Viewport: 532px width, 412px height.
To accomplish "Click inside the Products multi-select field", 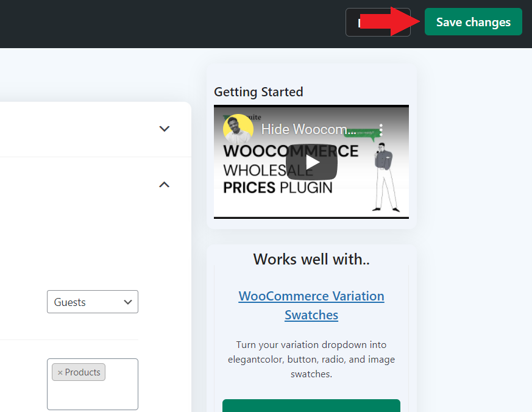I will tap(93, 384).
